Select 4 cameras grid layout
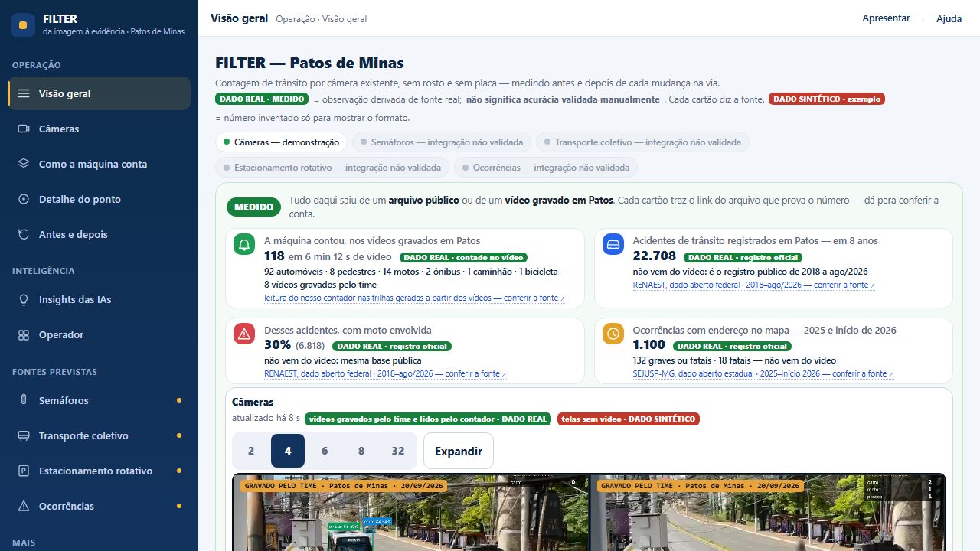 pos(288,451)
